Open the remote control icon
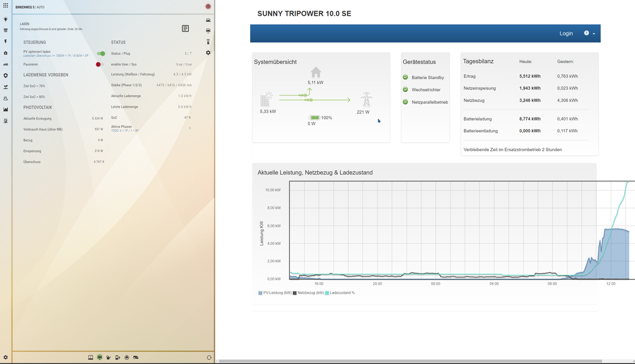The height and width of the screenshot is (364, 635). (208, 42)
